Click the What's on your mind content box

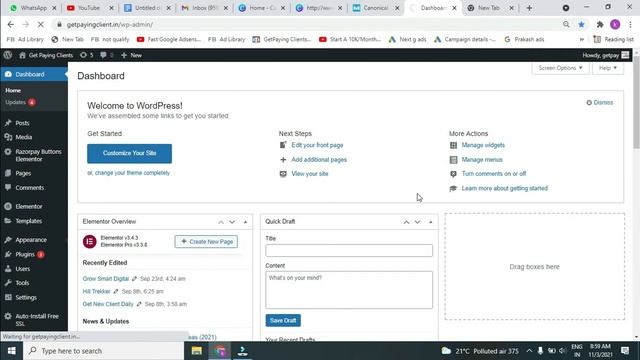coord(349,290)
